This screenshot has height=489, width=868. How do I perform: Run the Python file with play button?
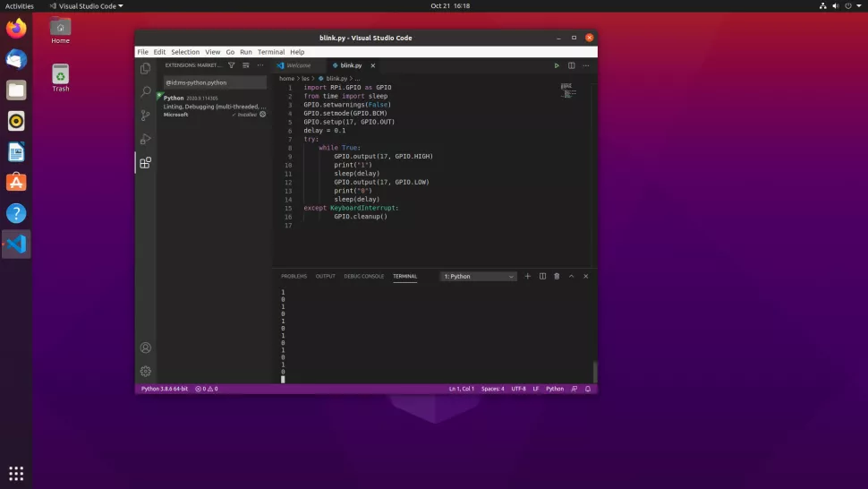point(557,65)
